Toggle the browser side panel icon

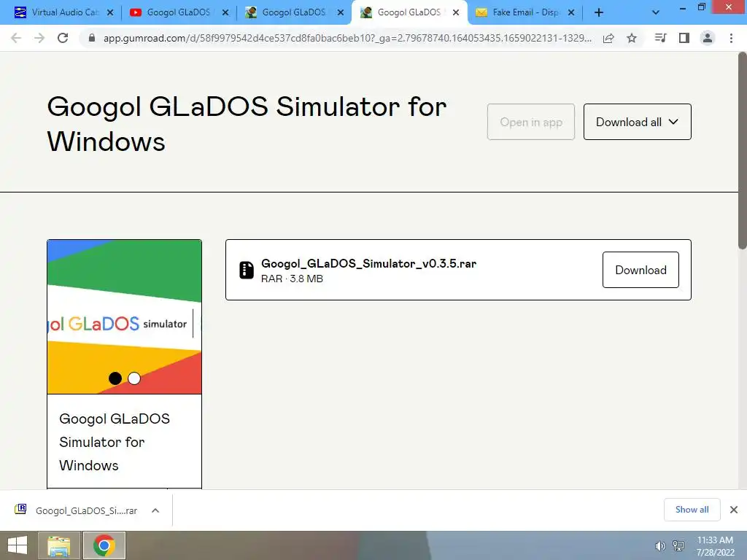tap(684, 38)
